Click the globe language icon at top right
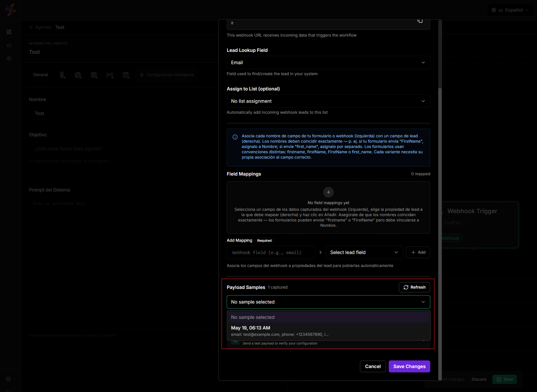Image resolution: width=537 pixels, height=392 pixels. point(494,10)
